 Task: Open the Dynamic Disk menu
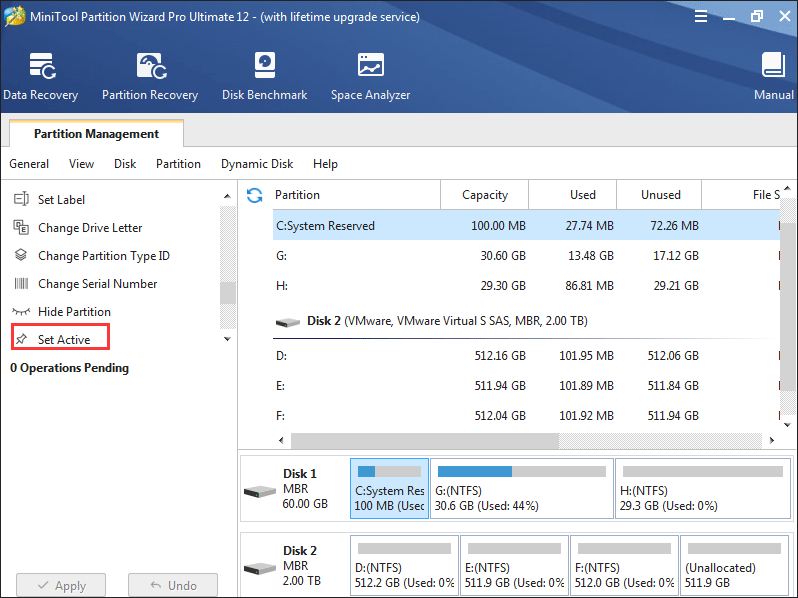click(x=257, y=164)
